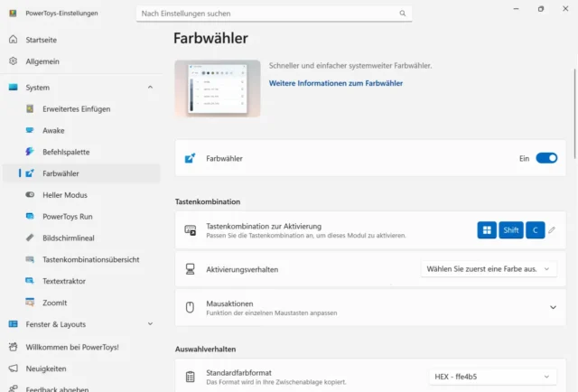This screenshot has height=392, width=578.
Task: Open Willkommen bei PowerToys! page
Action: (72, 347)
